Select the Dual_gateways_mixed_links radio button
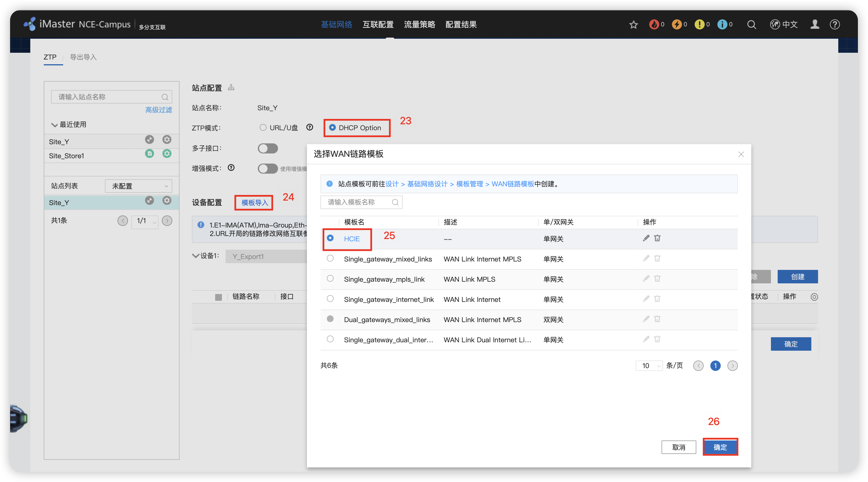The image size is (868, 482). pos(330,319)
